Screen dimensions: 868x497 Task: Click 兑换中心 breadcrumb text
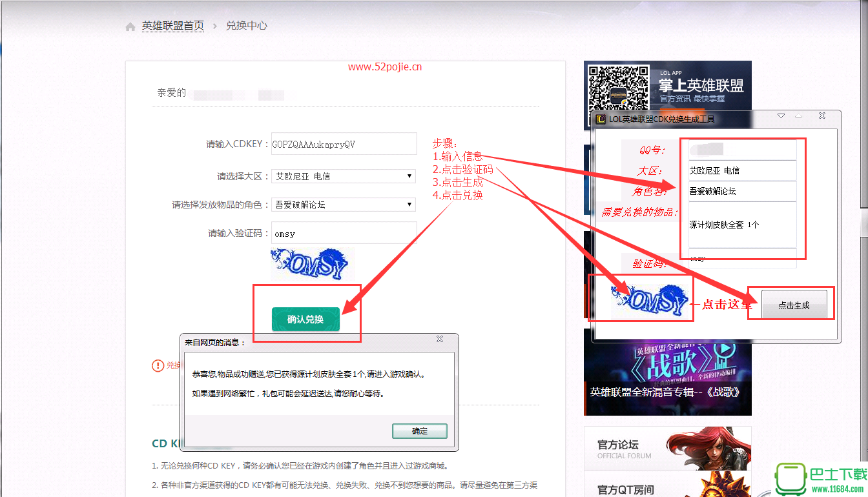[247, 26]
